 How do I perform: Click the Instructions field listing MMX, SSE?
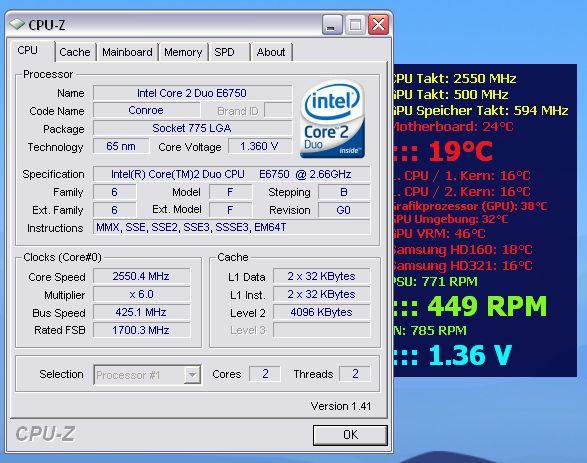231,227
